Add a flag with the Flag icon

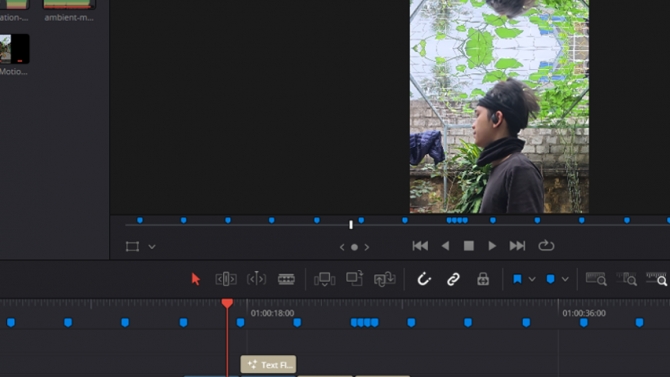pos(517,279)
